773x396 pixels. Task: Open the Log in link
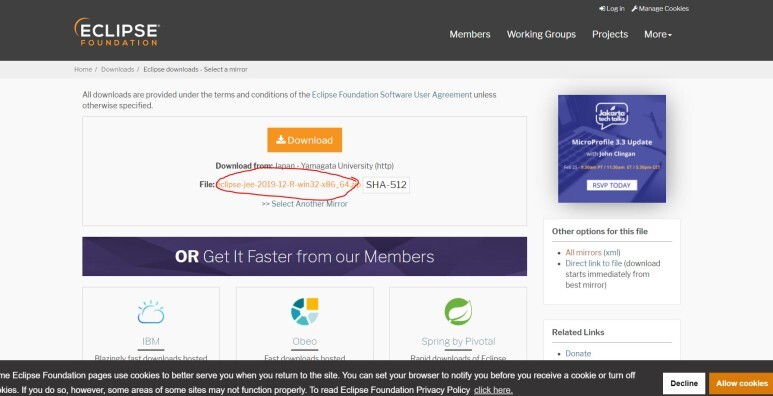coord(611,8)
